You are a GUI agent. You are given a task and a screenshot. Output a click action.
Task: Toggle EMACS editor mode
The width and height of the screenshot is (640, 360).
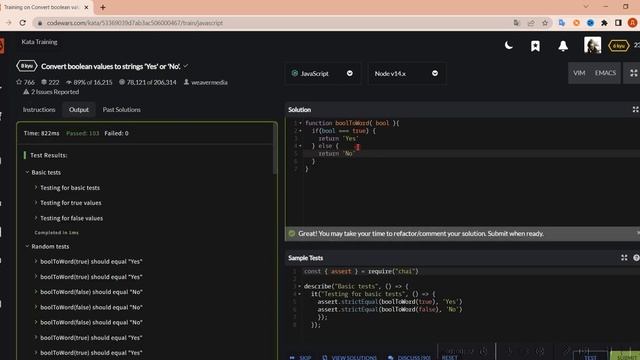[605, 73]
